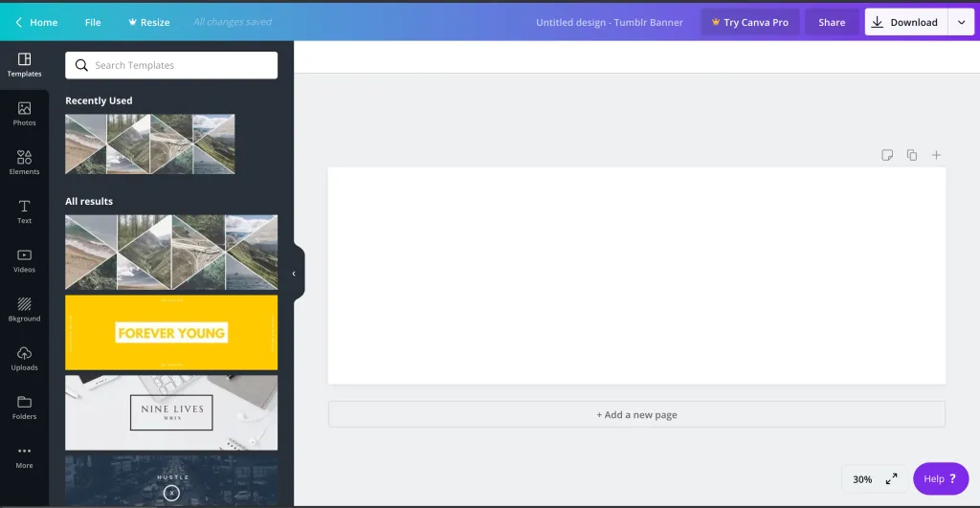980x508 pixels.
Task: Apply the Nine Lives template
Action: (171, 412)
